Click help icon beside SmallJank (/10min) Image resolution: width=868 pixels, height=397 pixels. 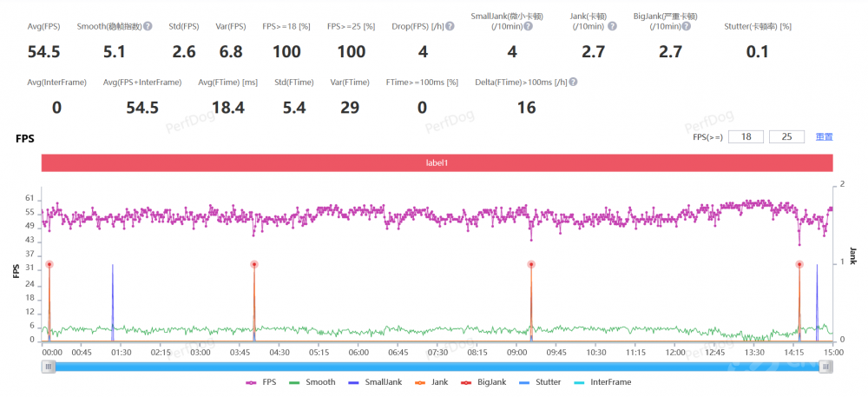(x=528, y=26)
